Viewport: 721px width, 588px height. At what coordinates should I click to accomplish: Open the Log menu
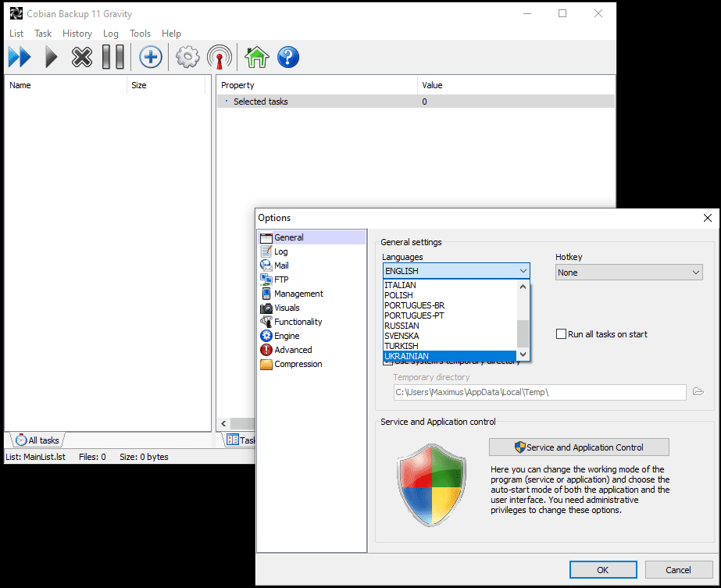coord(110,34)
